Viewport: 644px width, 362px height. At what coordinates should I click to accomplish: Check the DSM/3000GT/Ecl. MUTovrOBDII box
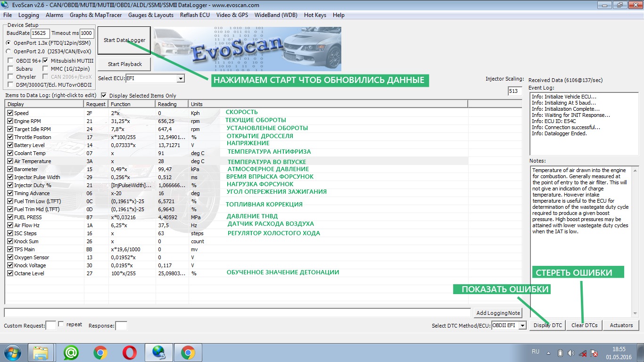pos(11,85)
